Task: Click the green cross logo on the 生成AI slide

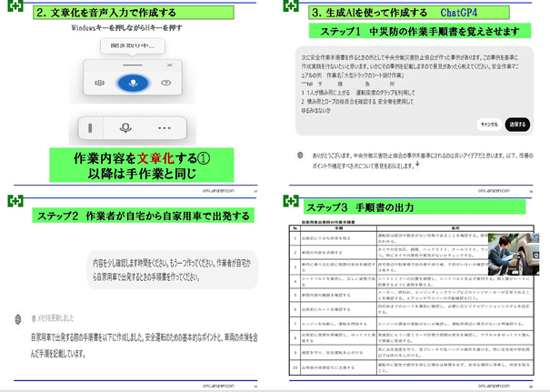Action: click(x=291, y=5)
